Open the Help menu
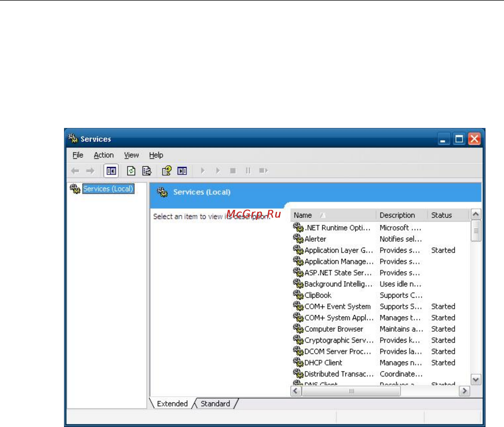The image size is (504, 427). coord(156,155)
